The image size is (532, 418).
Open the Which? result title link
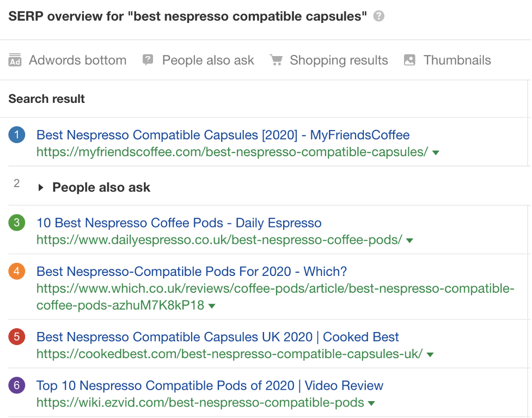[191, 271]
